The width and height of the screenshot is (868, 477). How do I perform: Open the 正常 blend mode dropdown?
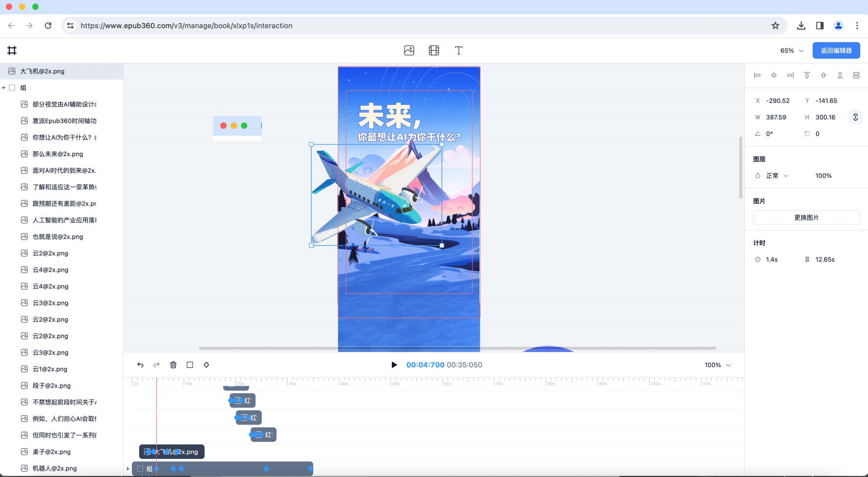[776, 176]
